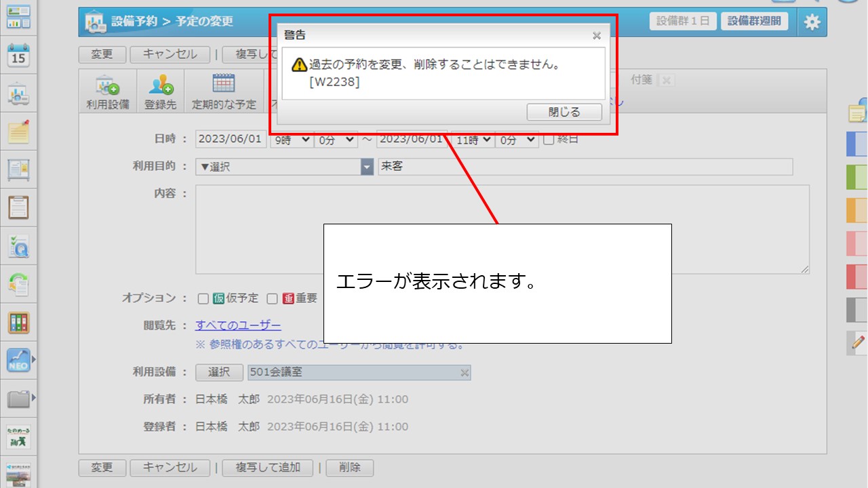Open the 11時 end hour dropdown
This screenshot has width=868, height=488.
click(473, 140)
